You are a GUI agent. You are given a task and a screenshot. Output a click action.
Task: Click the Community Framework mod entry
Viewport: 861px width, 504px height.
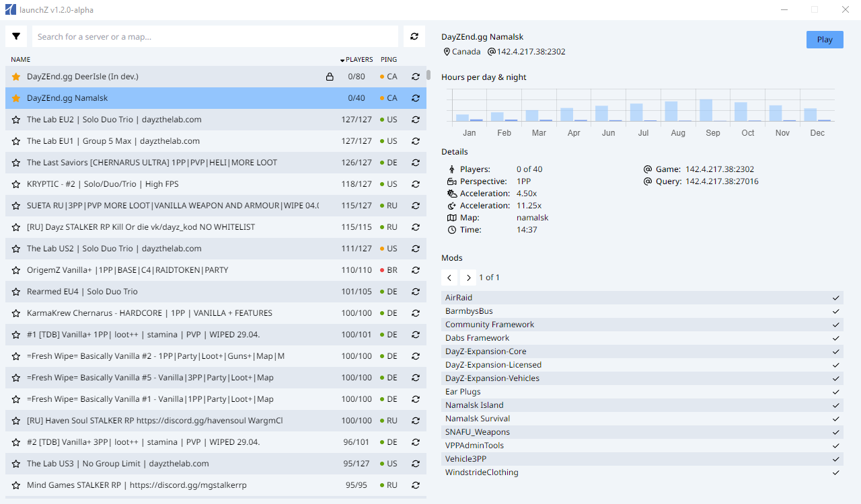(642, 325)
